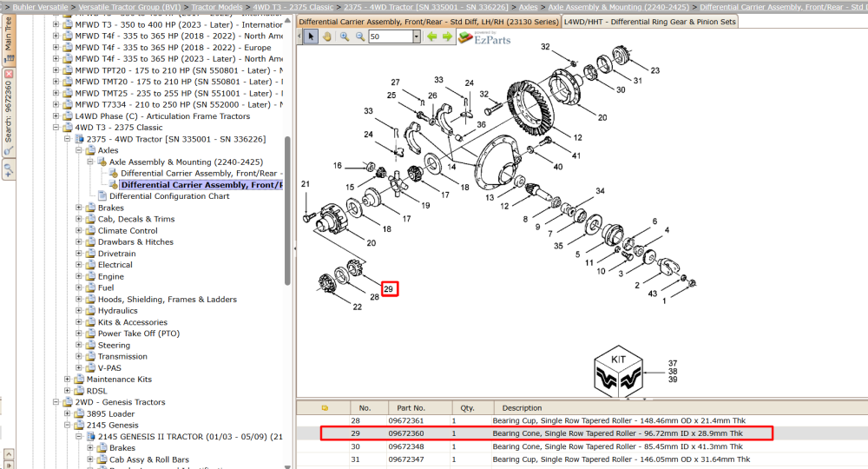Expand the Engine tree node
Image resolution: width=868 pixels, height=469 pixels.
pos(79,276)
